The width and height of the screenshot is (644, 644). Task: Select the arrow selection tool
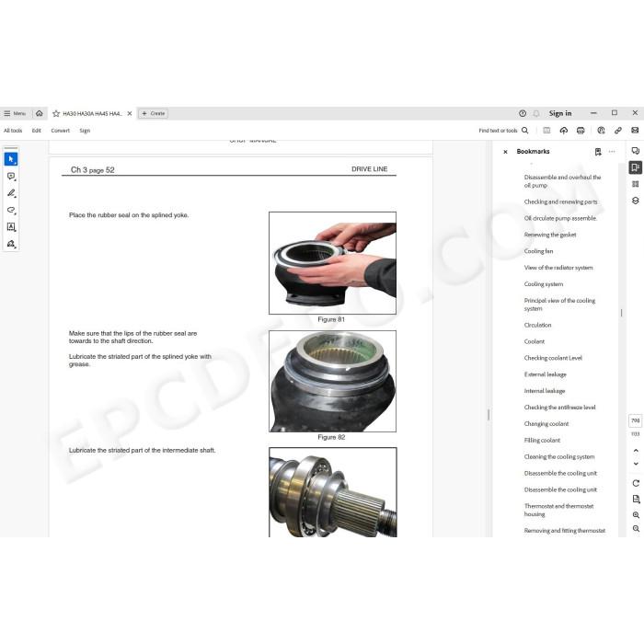[x=11, y=159]
